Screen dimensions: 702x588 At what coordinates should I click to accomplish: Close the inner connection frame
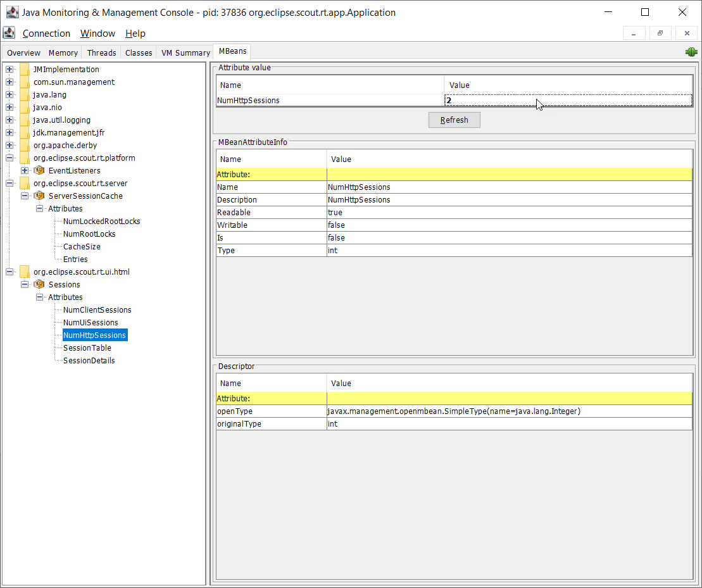point(687,33)
